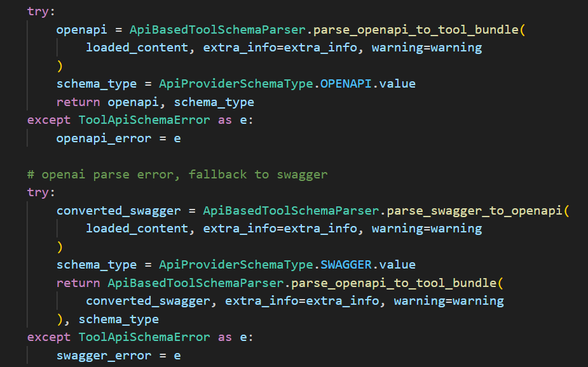Click the return keyword before ApiBasedToolSchemaParser
Viewport: 588px width, 367px height.
pos(78,283)
